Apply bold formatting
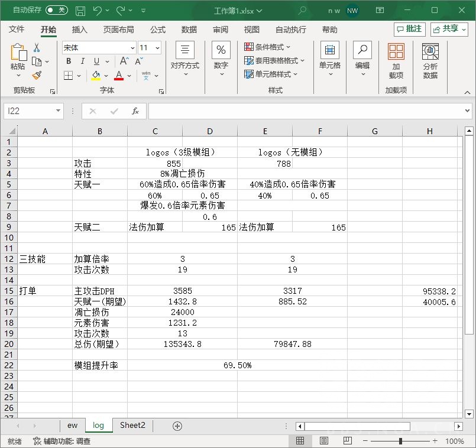 pos(68,61)
